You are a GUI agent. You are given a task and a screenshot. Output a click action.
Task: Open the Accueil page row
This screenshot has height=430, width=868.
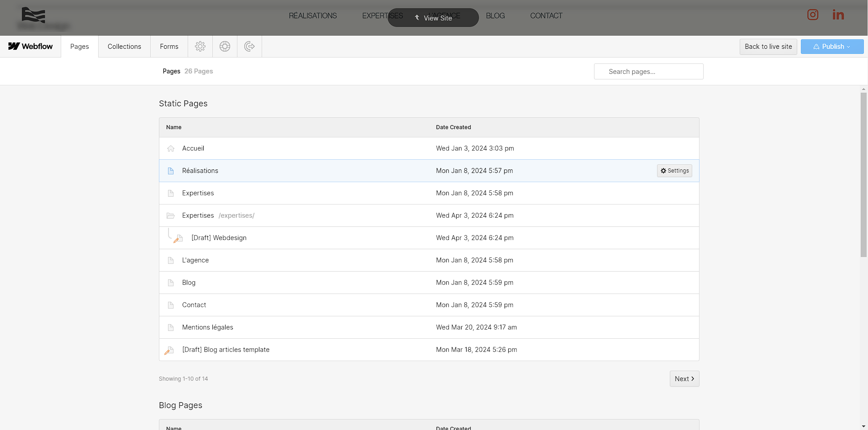[x=429, y=148]
